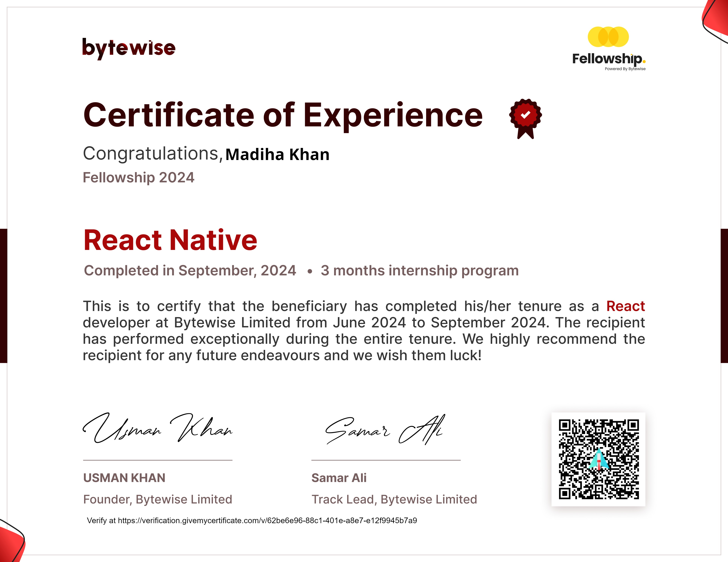Click the QR code's top-left finder square
Image resolution: width=728 pixels, height=562 pixels.
pyautogui.click(x=565, y=425)
